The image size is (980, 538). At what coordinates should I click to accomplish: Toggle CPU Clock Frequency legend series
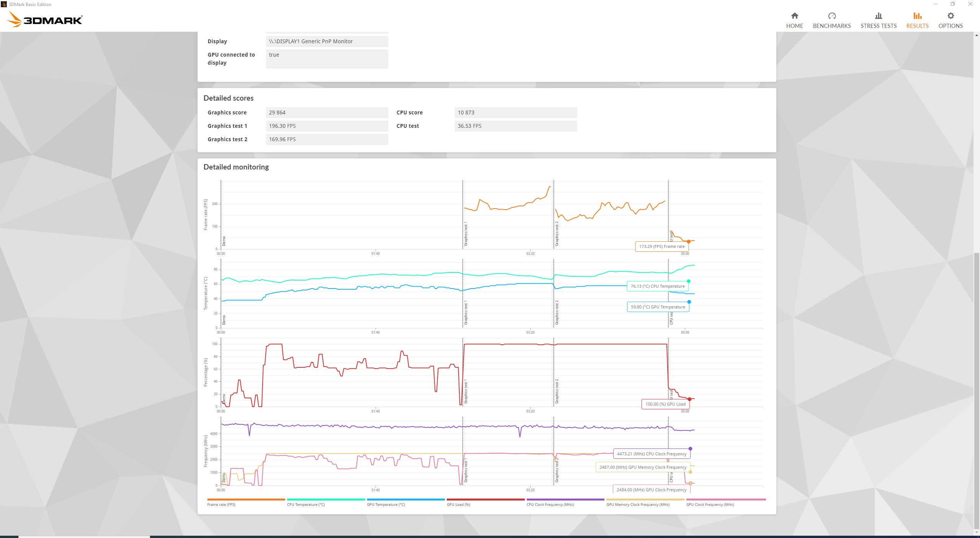[550, 504]
